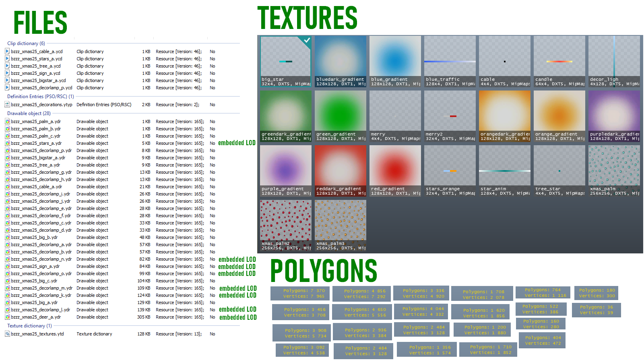Viewport: 644px width, 362px height.
Task: Select the xmas_palm texture thumbnail
Action: (x=614, y=171)
